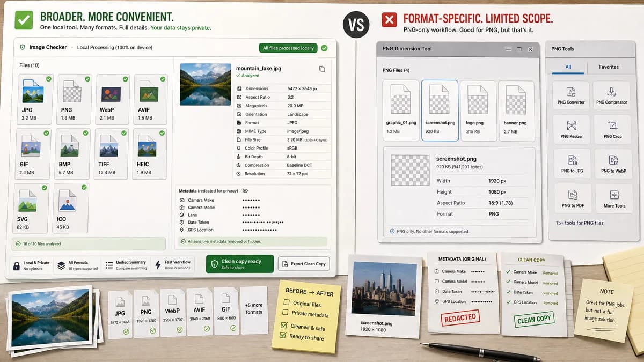Switch to the All tab in PNG Tools
This screenshot has width=644, height=362.
point(568,67)
